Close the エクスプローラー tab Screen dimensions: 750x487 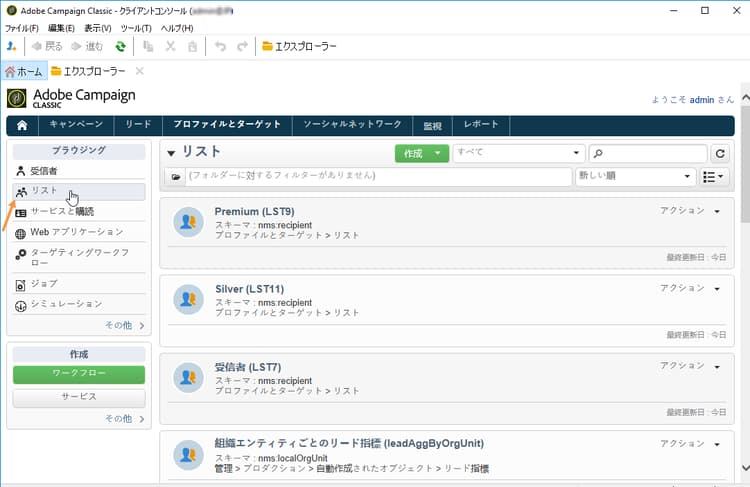point(140,71)
